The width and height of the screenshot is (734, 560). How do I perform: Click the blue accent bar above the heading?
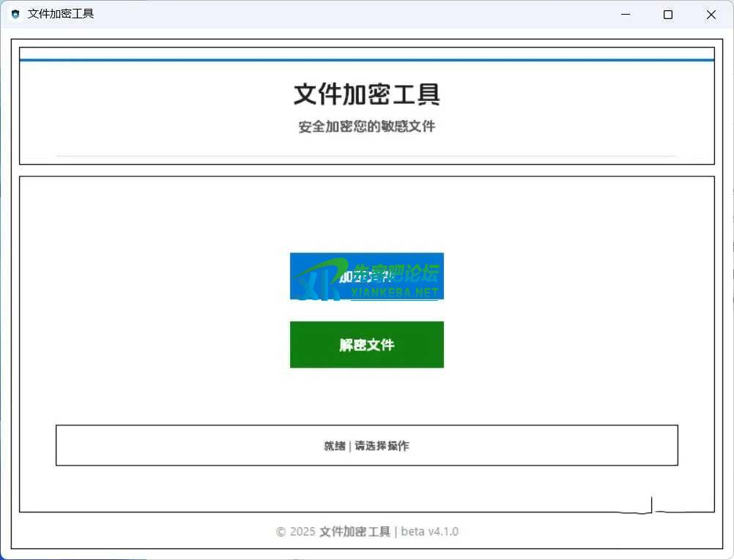point(366,60)
